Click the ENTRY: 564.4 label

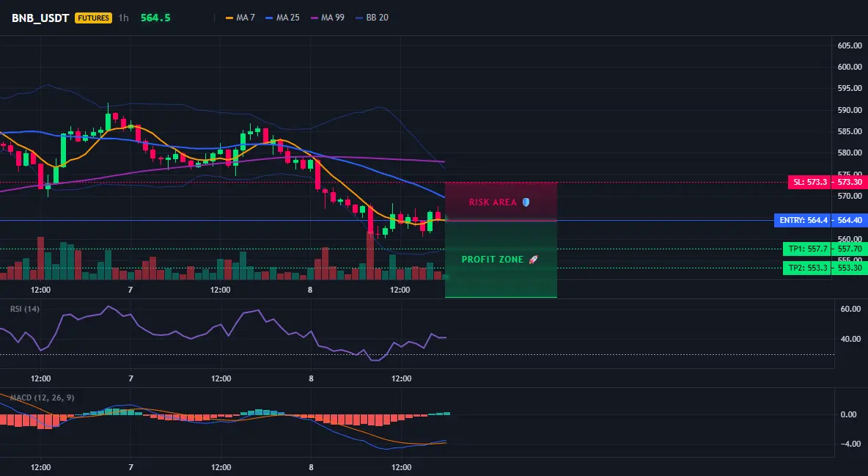[803, 221]
